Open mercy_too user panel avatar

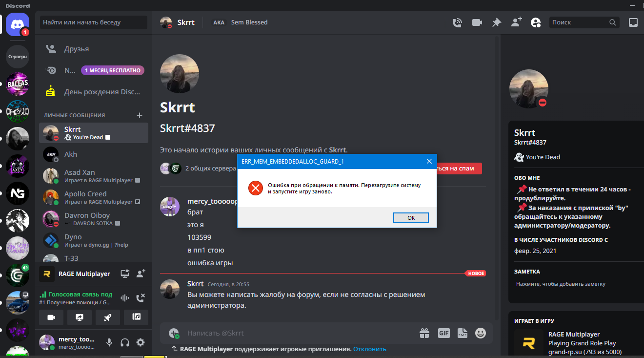pyautogui.click(x=47, y=342)
